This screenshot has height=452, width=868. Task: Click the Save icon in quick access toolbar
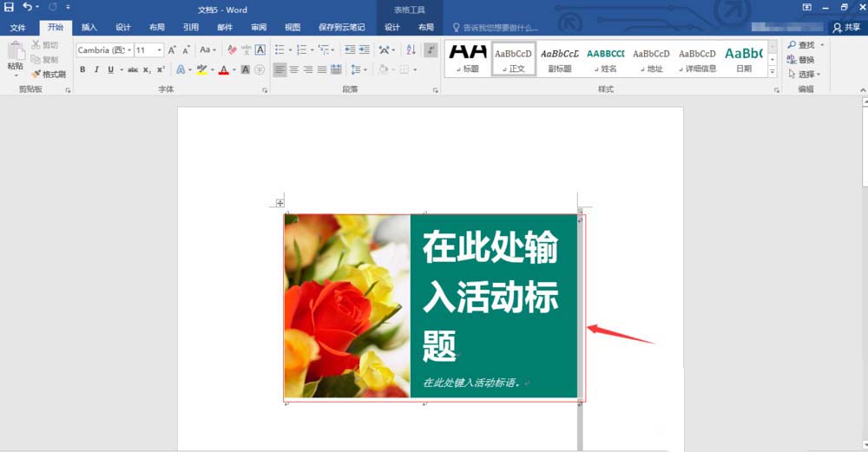[9, 8]
